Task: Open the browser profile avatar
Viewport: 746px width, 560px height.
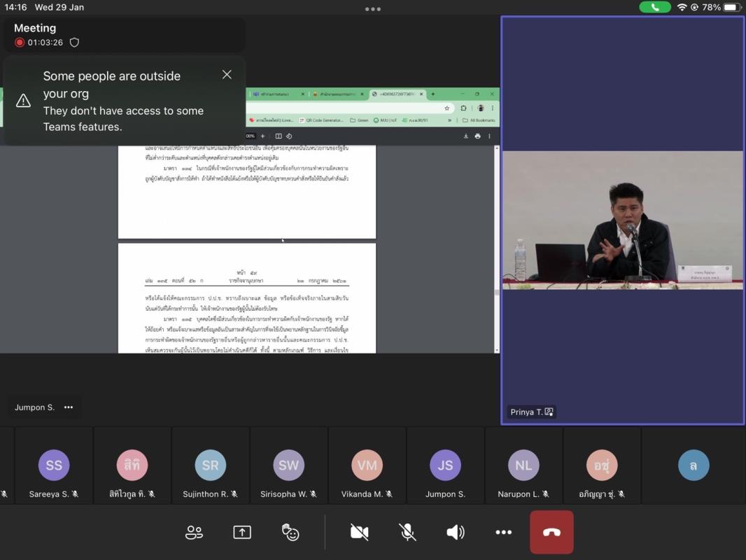Action: tap(481, 108)
